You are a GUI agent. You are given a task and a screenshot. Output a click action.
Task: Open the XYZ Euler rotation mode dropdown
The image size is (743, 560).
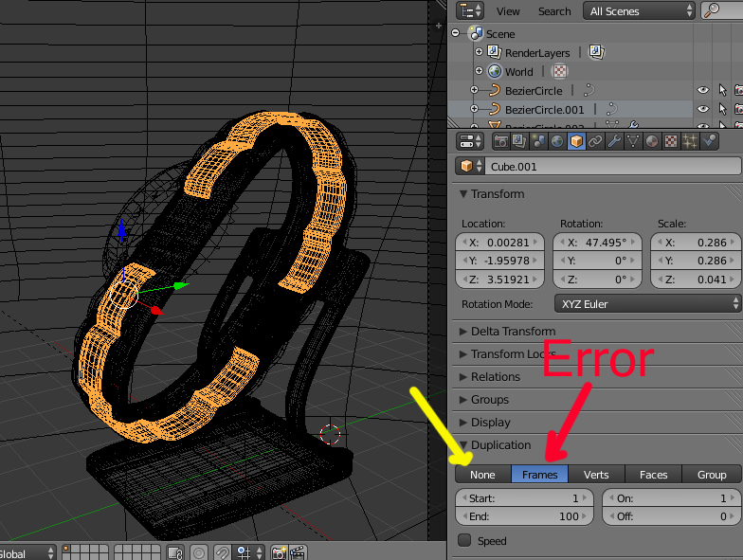pyautogui.click(x=648, y=303)
